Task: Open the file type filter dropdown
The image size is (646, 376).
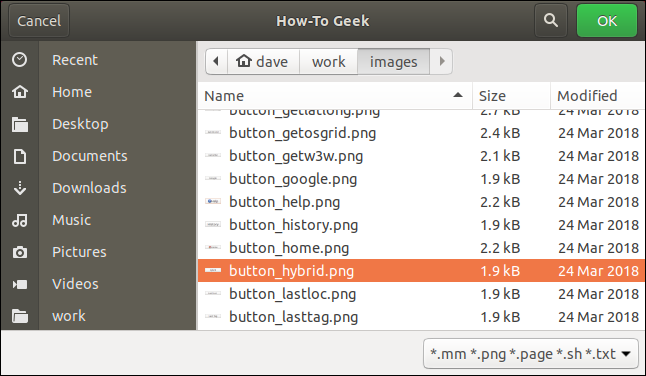Action: (531, 353)
